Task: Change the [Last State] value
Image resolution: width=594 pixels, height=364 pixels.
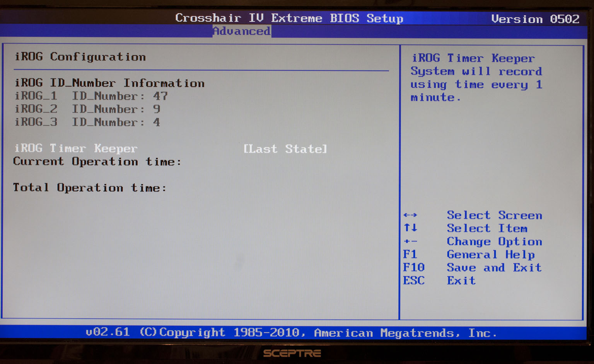Action: [x=285, y=149]
